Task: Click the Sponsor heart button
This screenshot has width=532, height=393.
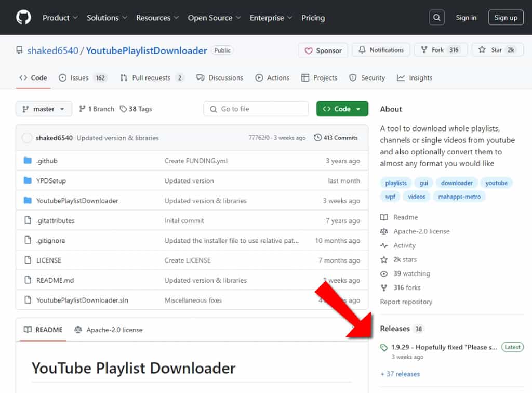Action: (323, 50)
